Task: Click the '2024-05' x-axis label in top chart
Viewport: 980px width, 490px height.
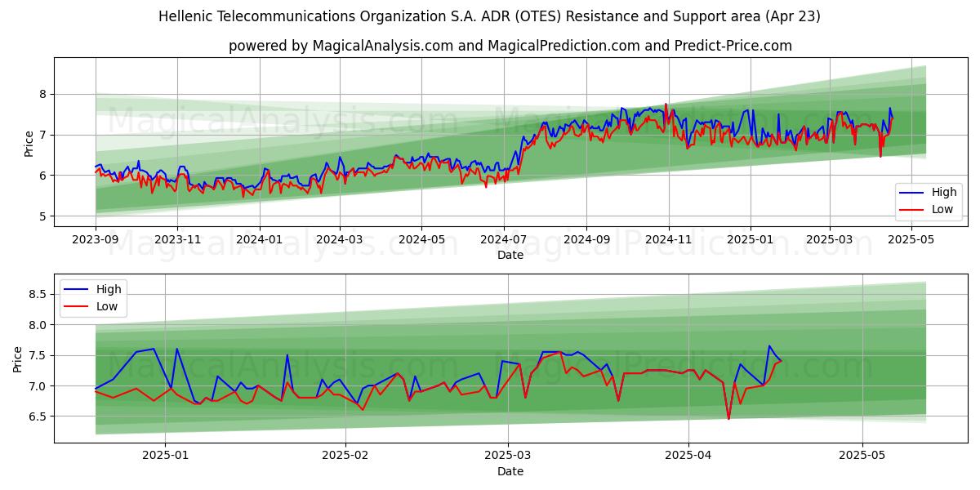Action: click(x=421, y=241)
